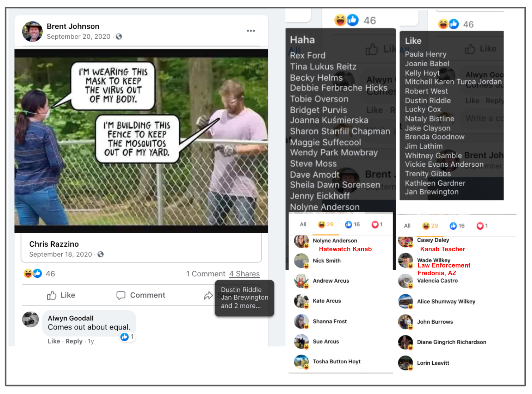Click Alwyn Goodall's avatar in comment
Image resolution: width=532 pixels, height=394 pixels.
click(31, 319)
